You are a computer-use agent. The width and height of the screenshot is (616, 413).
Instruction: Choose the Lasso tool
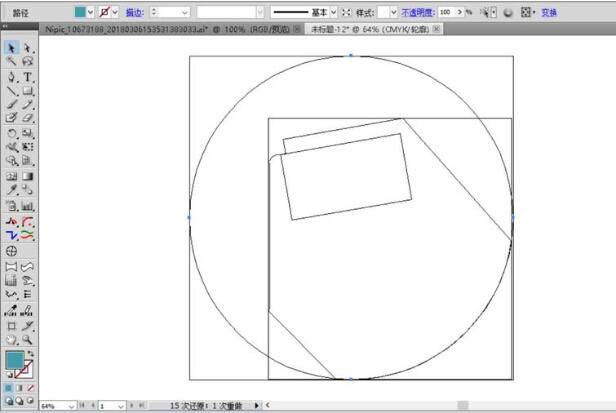point(27,61)
